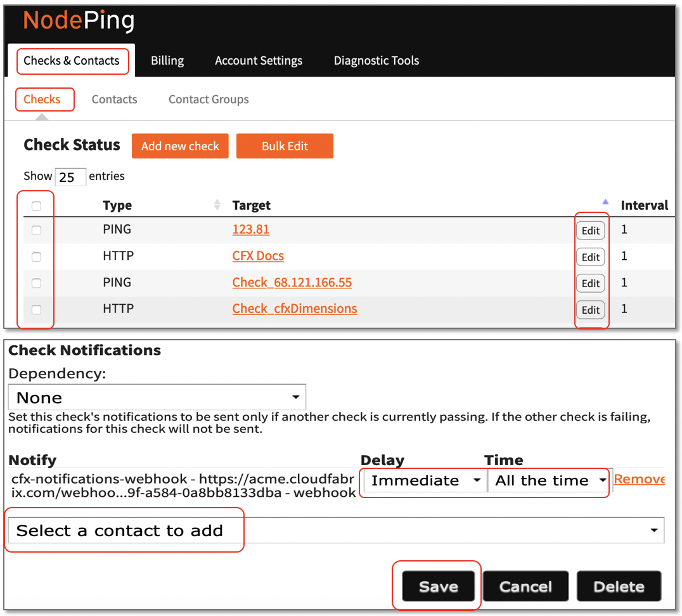This screenshot has height=616, width=682.
Task: Select the checkbox next to CFX Docs
Action: click(x=37, y=257)
